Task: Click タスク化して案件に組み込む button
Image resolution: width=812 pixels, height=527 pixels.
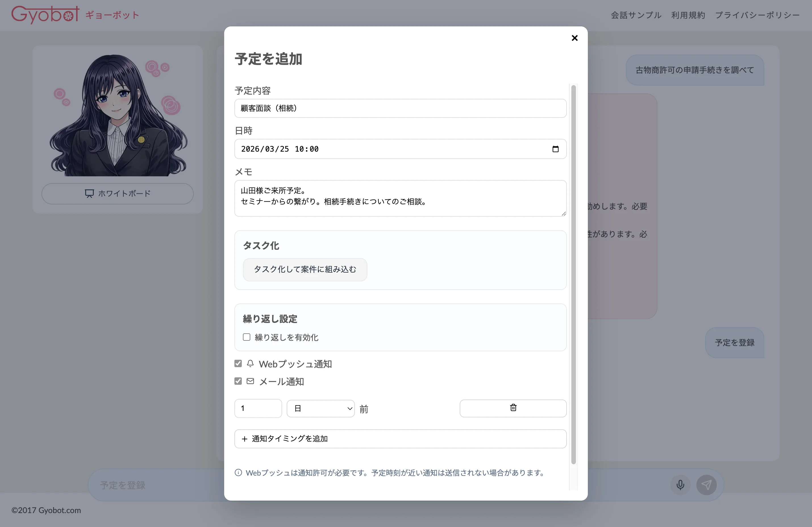Action: pyautogui.click(x=305, y=270)
